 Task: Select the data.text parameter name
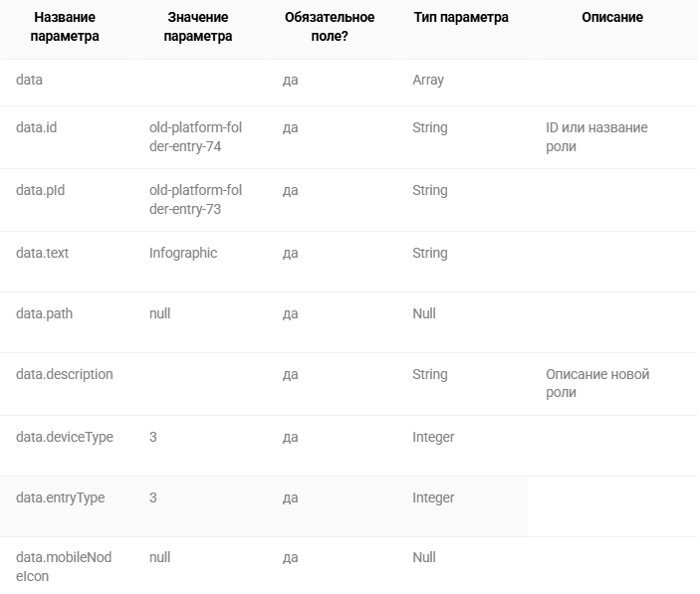43,253
